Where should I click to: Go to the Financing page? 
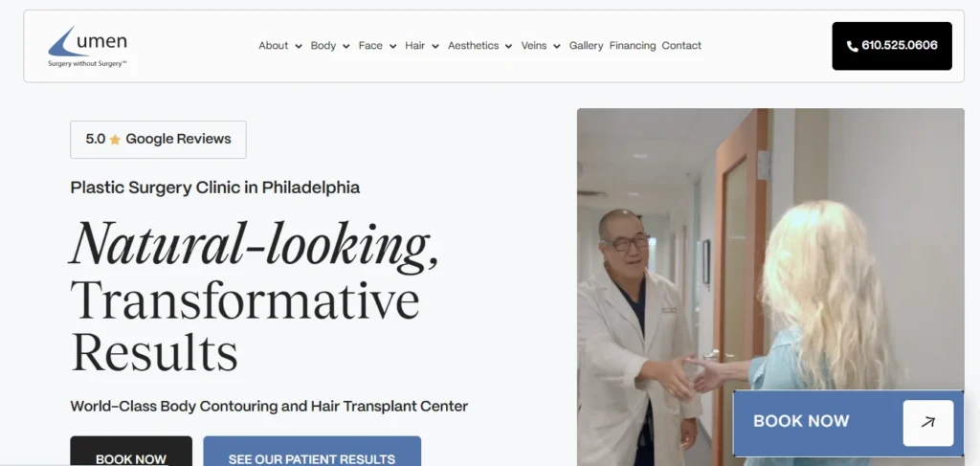633,46
